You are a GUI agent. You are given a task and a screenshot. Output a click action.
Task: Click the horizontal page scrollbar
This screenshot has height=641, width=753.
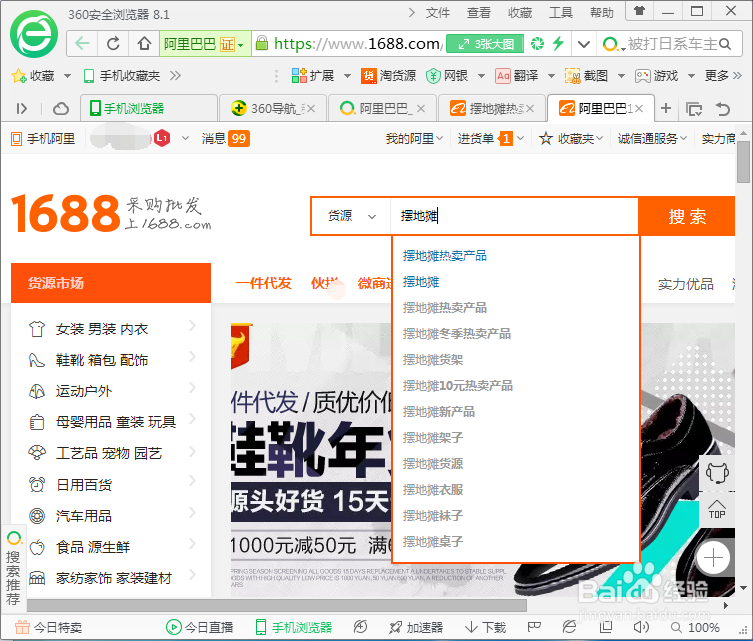click(x=277, y=605)
